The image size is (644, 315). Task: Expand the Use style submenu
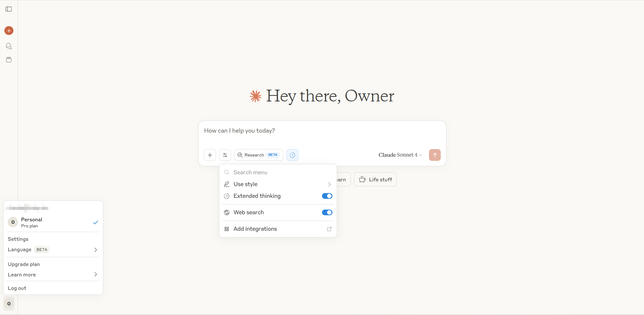(278, 184)
